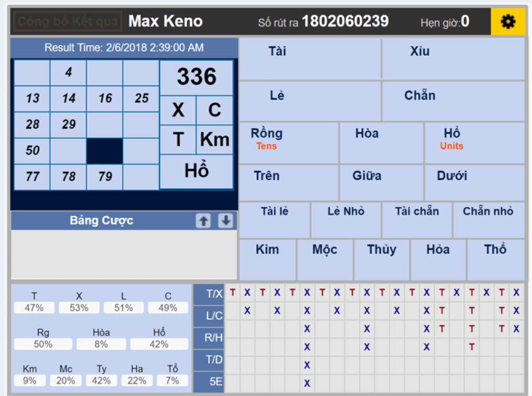Image resolution: width=532 pixels, height=396 pixels.
Task: Choose the Dưới option
Action: click(x=475, y=183)
